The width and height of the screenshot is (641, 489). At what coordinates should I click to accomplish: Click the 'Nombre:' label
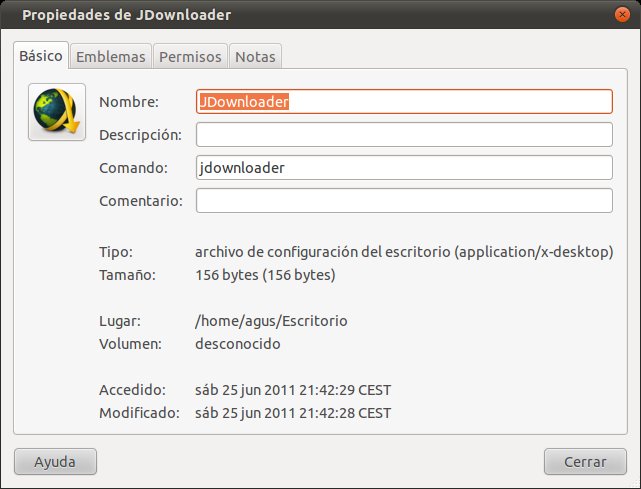pos(129,102)
